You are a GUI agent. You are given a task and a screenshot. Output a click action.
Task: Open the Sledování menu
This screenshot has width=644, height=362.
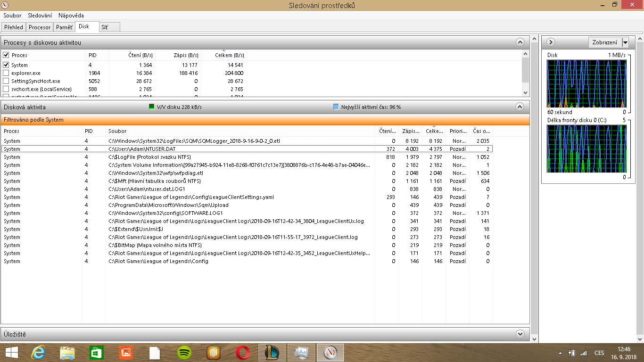(40, 16)
